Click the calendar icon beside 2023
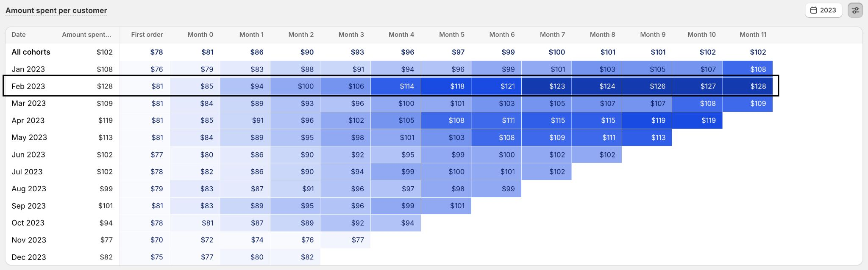The height and width of the screenshot is (270, 868). tap(813, 11)
